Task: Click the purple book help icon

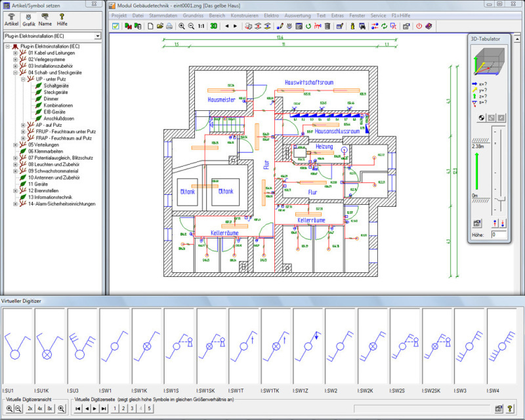Action: (x=429, y=26)
